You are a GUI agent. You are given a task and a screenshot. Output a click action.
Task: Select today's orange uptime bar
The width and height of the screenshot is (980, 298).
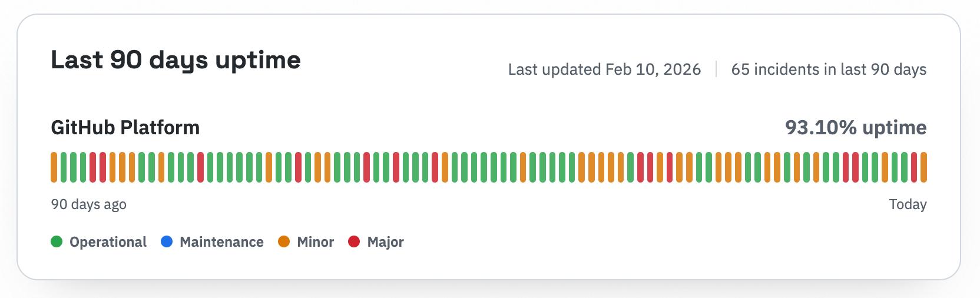pos(923,167)
